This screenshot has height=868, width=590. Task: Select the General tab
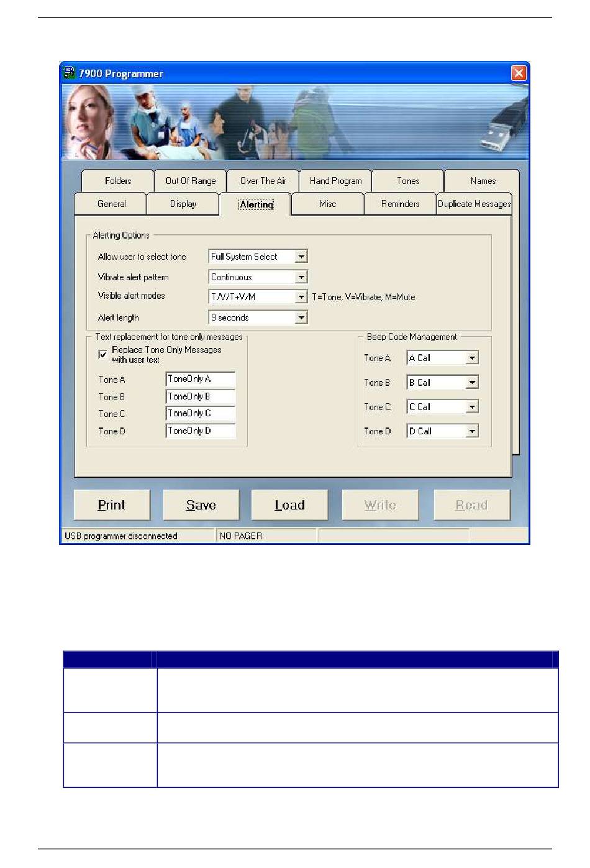point(111,204)
